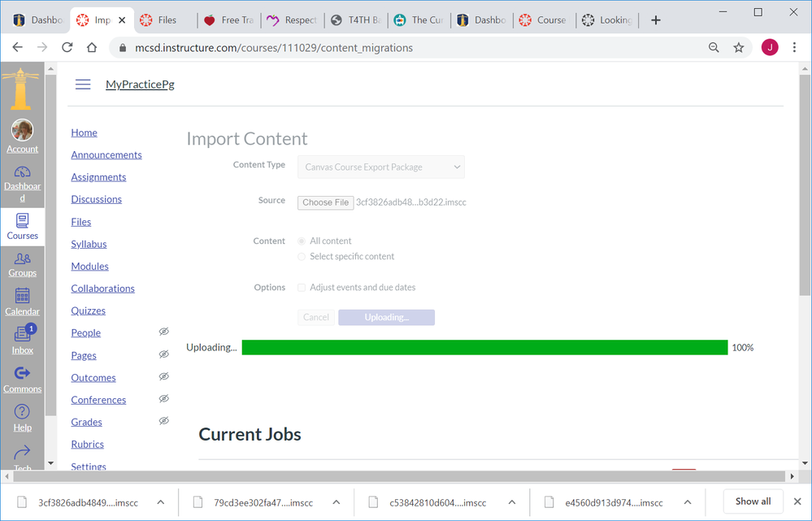Image resolution: width=812 pixels, height=521 pixels.
Task: Enable Adjust events and due dates checkbox
Action: (x=302, y=288)
